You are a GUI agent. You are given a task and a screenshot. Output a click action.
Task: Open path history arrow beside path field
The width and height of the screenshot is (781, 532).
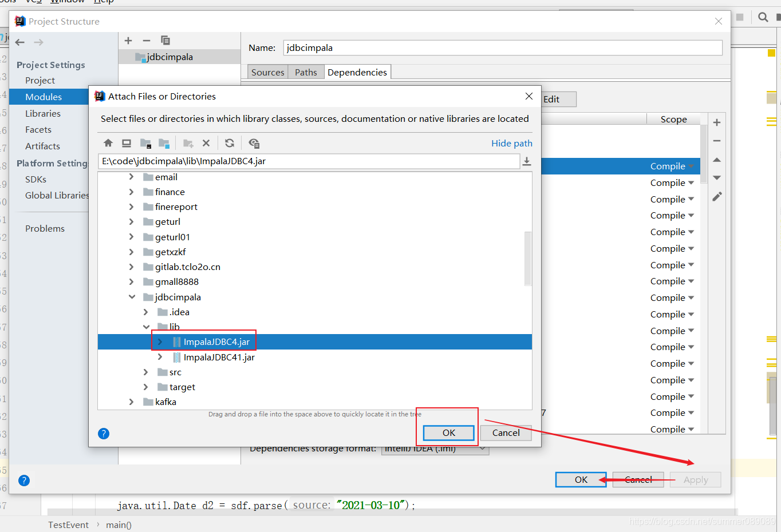(x=527, y=162)
